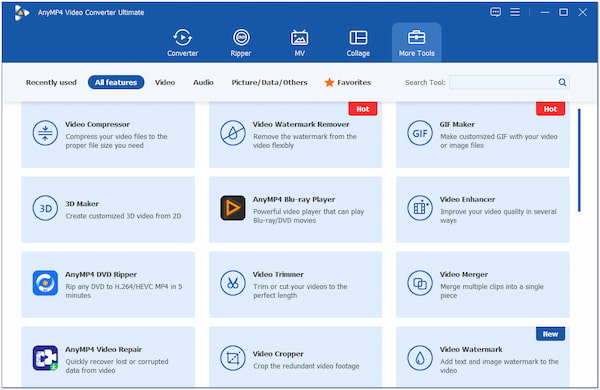The image size is (600, 390).
Task: Open AnyMP4 Blu-ray Player title
Action: click(293, 199)
